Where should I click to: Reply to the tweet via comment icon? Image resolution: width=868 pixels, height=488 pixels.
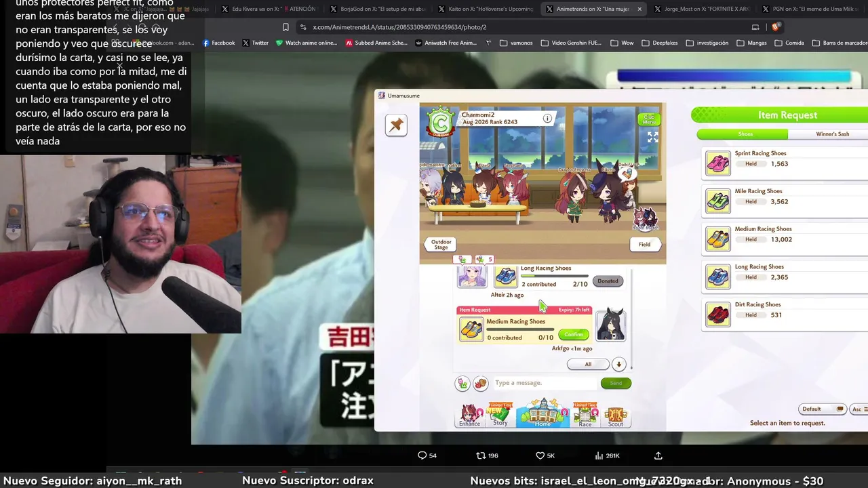click(x=422, y=455)
